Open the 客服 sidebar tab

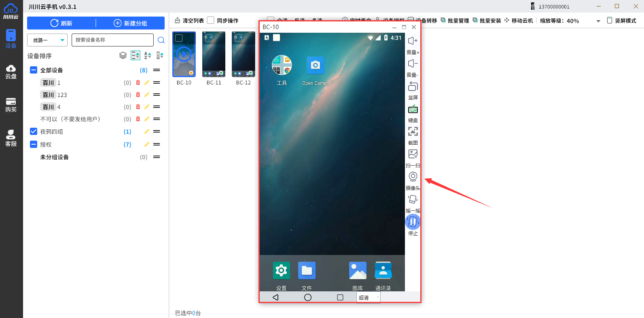11,138
